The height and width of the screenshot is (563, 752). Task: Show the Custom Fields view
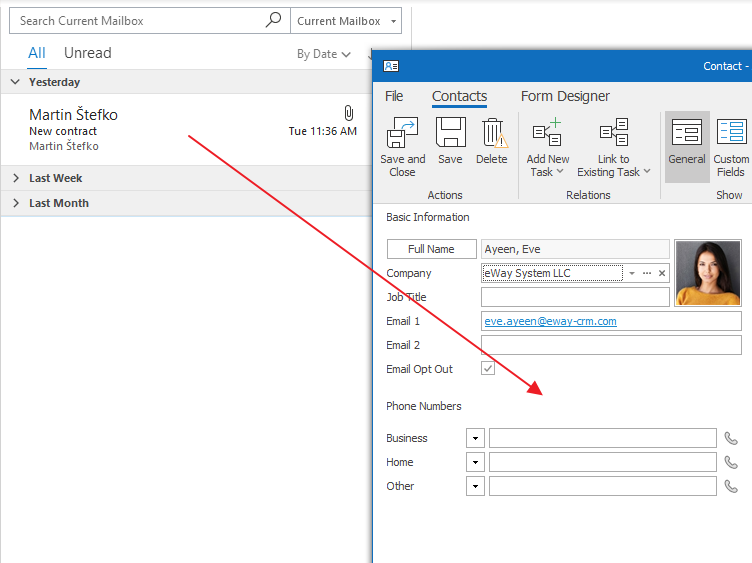(x=731, y=133)
